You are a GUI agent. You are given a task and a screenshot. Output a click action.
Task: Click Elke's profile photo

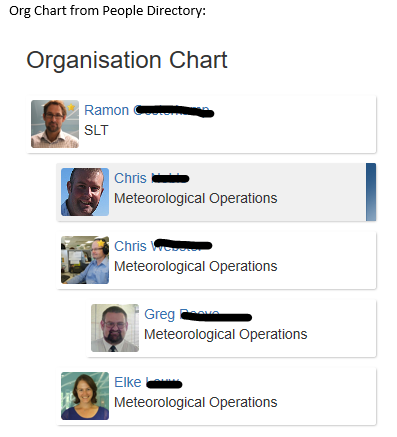(x=85, y=396)
